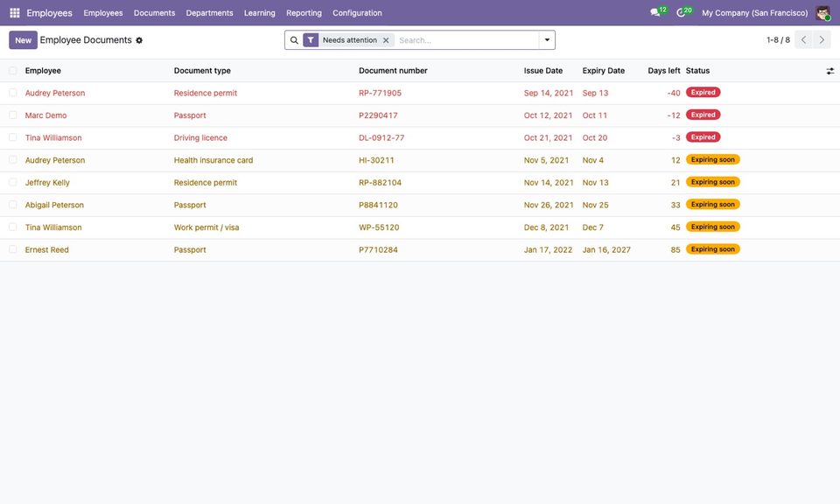Tick the checkbox for document DL-0912-77
Viewport: 840px width, 504px height.
click(x=13, y=137)
